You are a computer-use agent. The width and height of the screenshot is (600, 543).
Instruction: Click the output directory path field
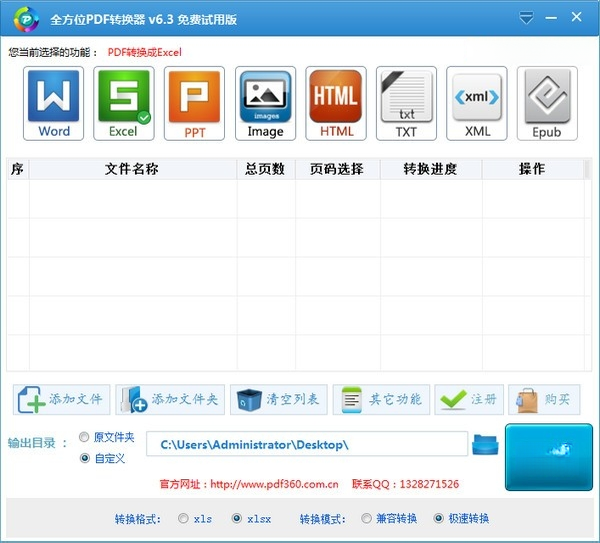307,444
